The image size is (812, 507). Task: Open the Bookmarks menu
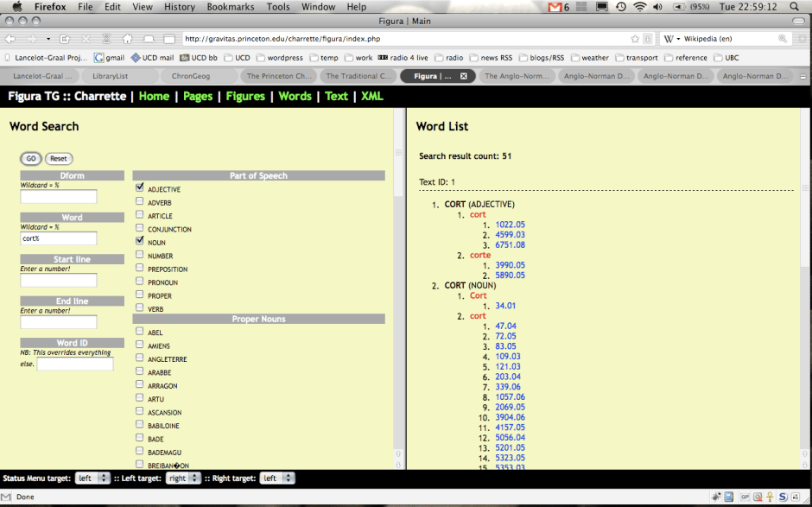tap(230, 7)
